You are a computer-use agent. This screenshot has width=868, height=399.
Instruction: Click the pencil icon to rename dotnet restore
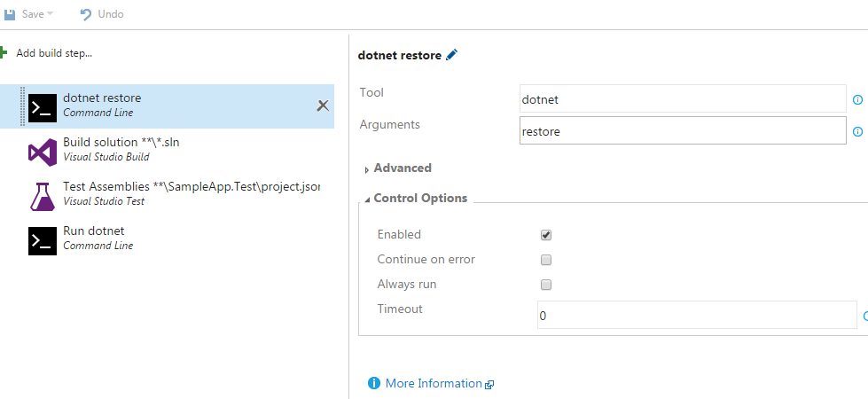coord(452,55)
